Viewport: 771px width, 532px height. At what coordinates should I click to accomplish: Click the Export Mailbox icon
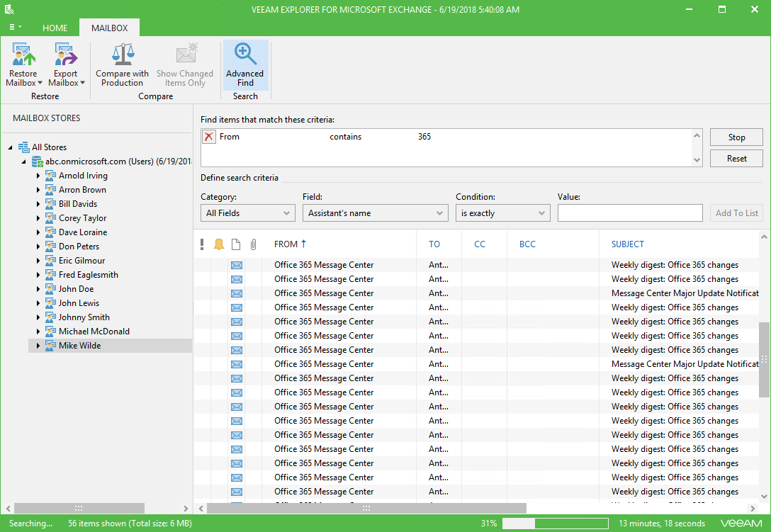(66, 54)
